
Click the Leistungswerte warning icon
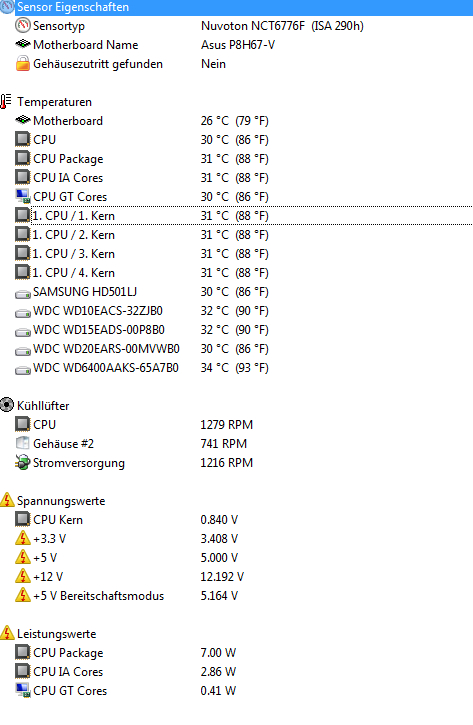7,633
